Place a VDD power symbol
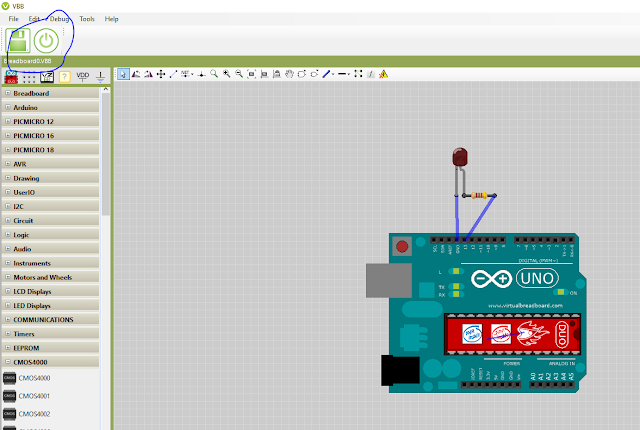 (82, 76)
